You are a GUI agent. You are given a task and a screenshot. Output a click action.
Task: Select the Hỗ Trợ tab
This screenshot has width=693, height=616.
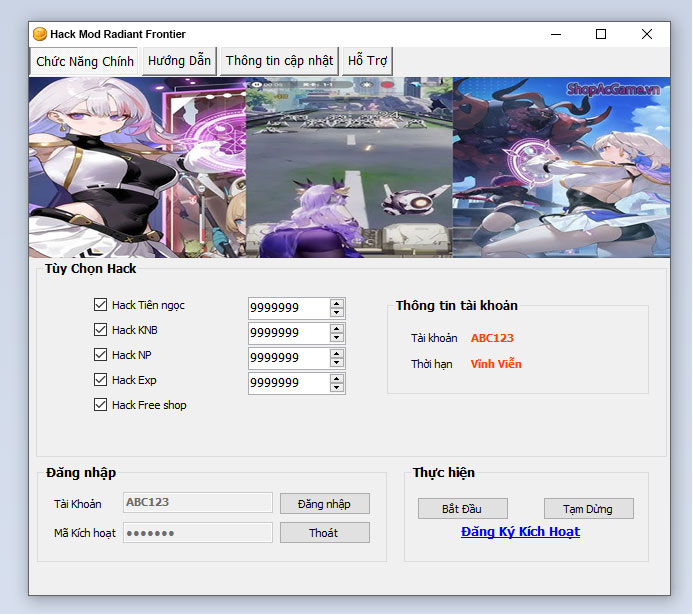click(x=367, y=61)
